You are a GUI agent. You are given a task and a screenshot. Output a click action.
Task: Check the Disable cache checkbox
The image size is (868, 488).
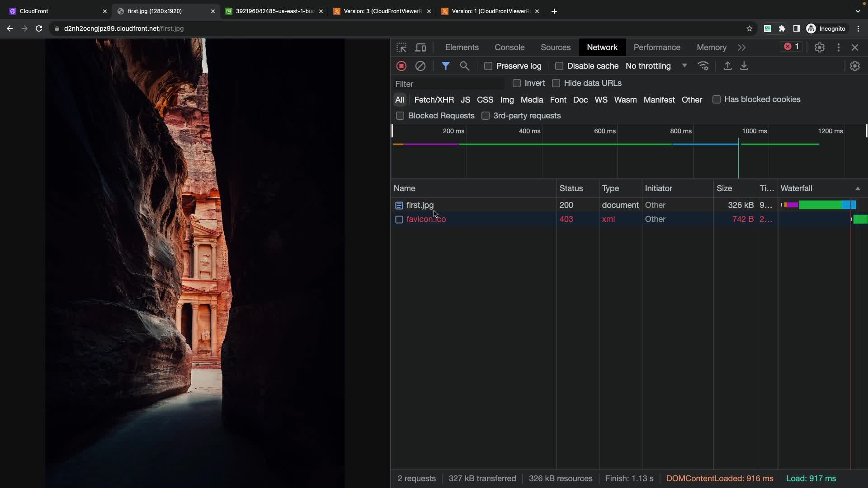pyautogui.click(x=559, y=66)
